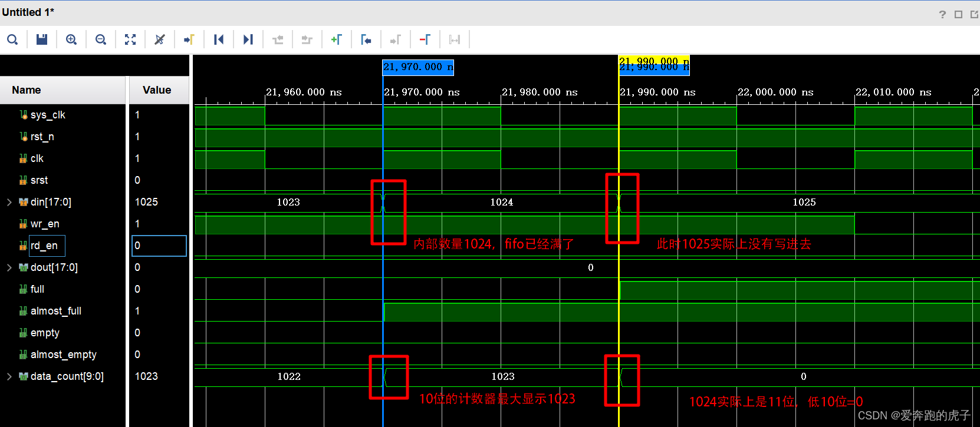This screenshot has height=427, width=980.
Task: Click the Go to Cursor icon
Action: coord(189,39)
